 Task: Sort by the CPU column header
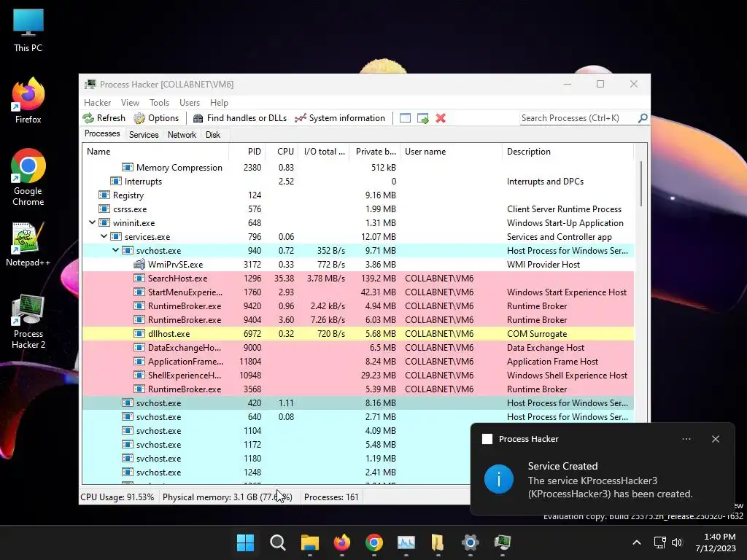tap(282, 152)
